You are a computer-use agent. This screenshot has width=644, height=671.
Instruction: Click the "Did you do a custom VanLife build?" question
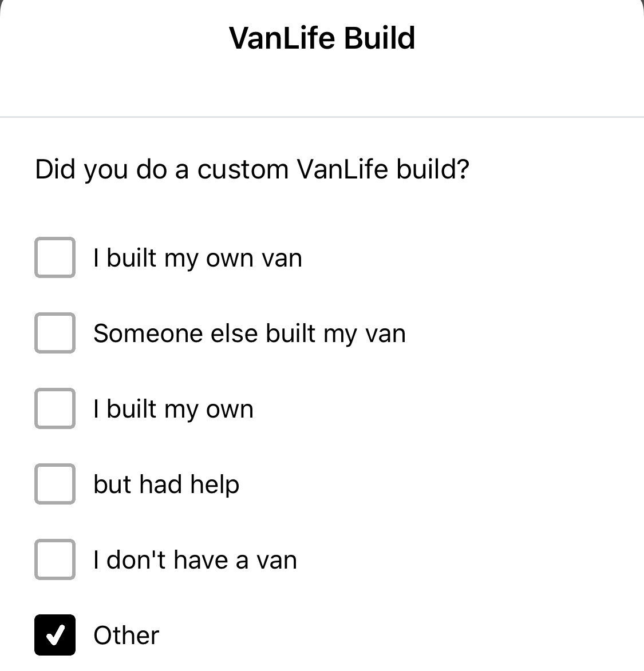pos(252,169)
